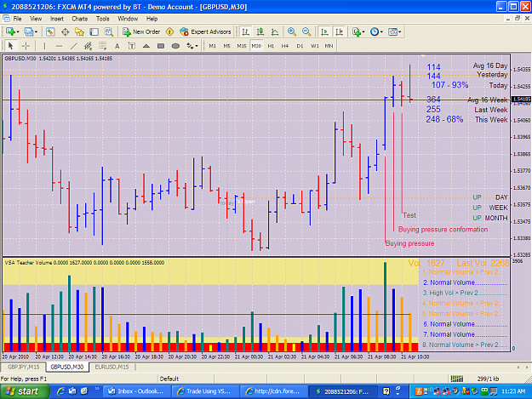Switch to M15 timeframe
Image resolution: width=532 pixels, height=399 pixels.
(x=242, y=46)
